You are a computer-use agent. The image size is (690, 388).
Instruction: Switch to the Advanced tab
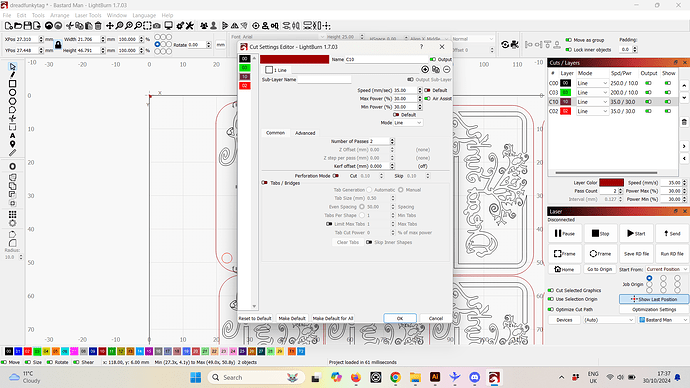pyautogui.click(x=305, y=133)
